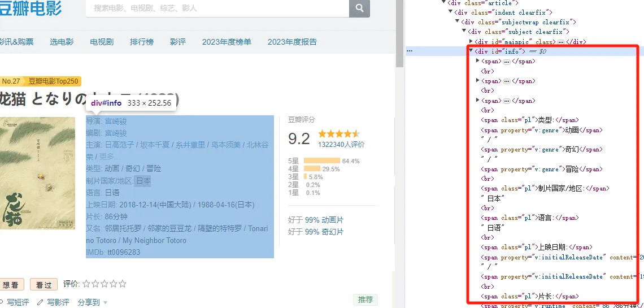Open the 选电影 nav item
Viewport: 644px width, 308px height.
(62, 42)
